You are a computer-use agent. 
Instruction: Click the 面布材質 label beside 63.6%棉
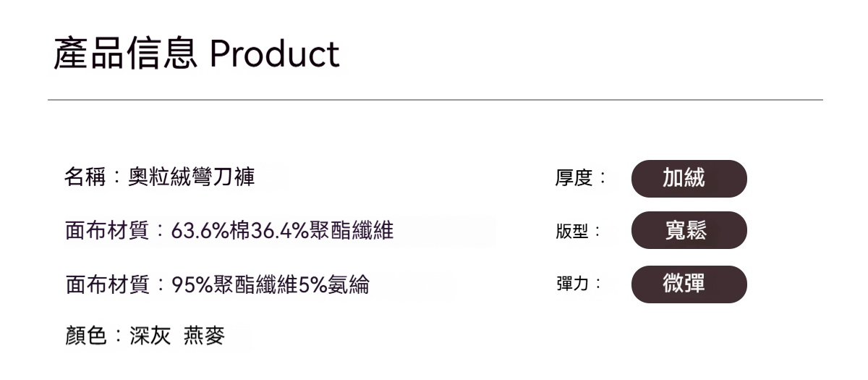point(106,232)
